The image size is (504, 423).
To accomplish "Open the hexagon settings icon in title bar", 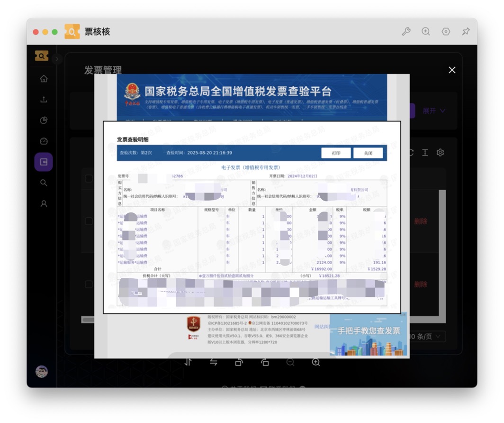I will (446, 31).
